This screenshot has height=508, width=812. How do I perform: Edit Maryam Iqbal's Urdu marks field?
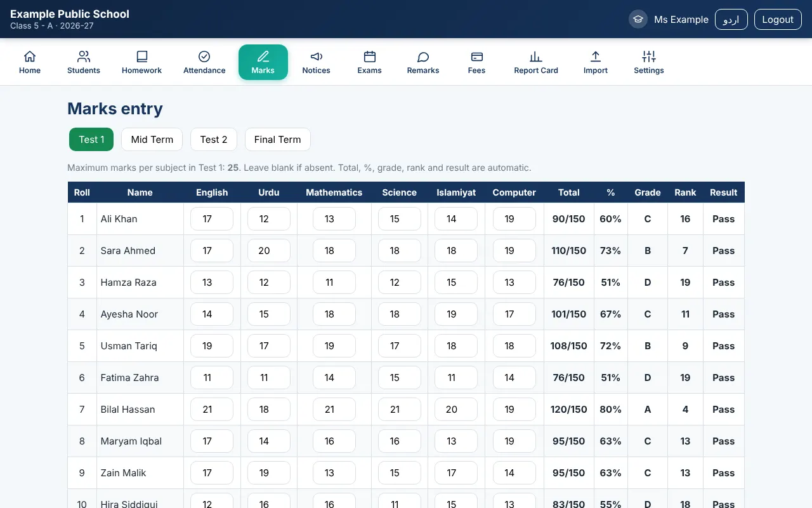point(269,441)
